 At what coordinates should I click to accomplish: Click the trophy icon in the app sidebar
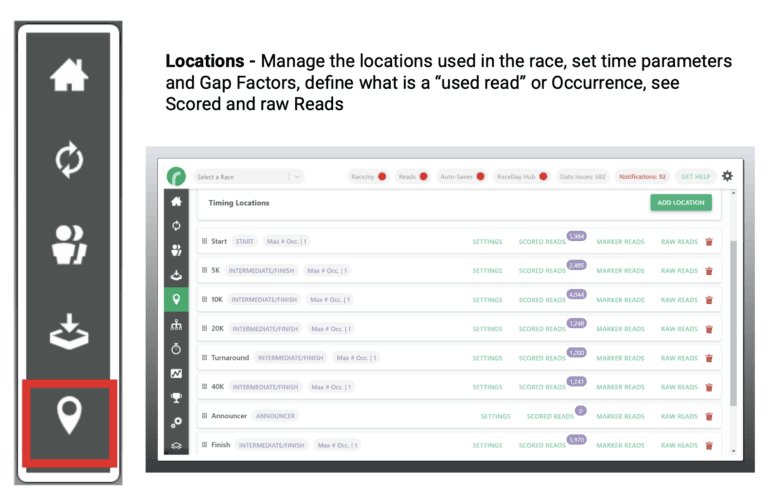(176, 397)
